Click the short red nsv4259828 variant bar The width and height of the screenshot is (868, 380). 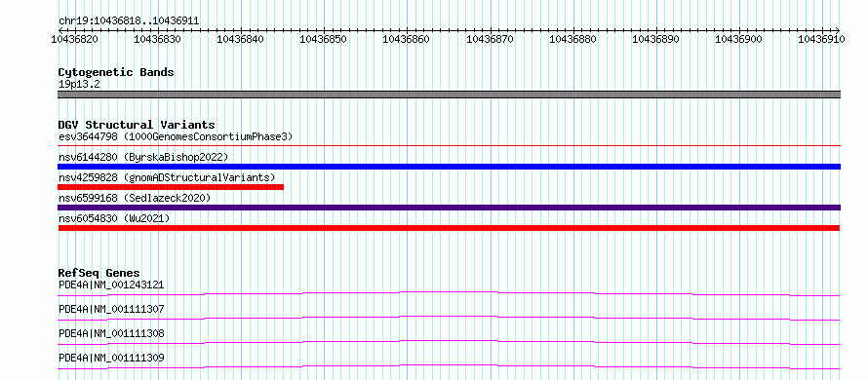(x=171, y=187)
